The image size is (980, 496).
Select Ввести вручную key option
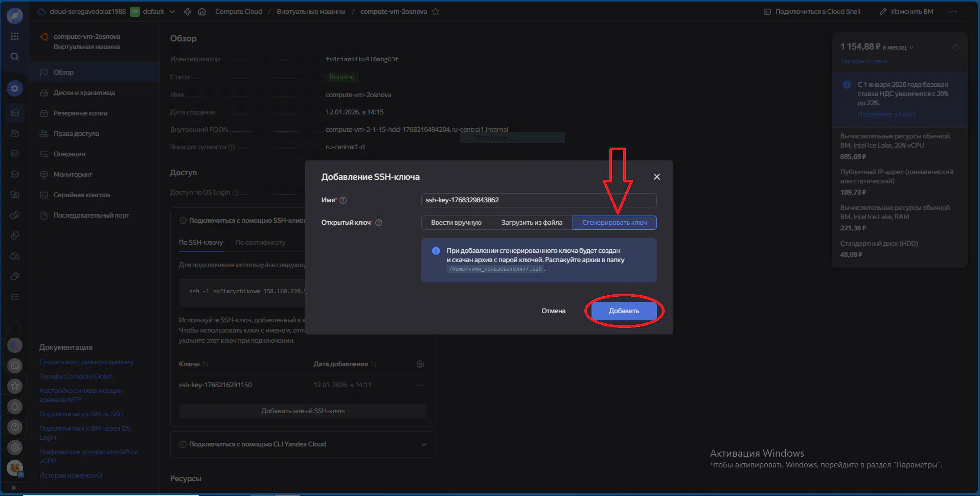(456, 223)
